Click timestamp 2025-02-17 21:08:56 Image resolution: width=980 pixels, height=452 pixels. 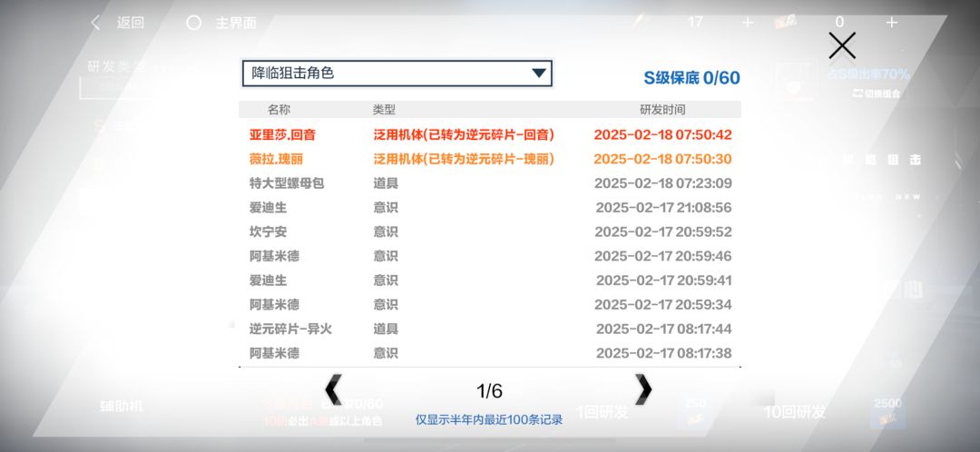point(663,208)
